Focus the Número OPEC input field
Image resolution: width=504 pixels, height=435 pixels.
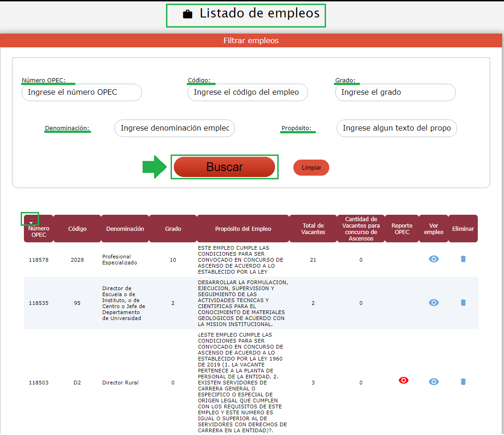click(x=82, y=92)
